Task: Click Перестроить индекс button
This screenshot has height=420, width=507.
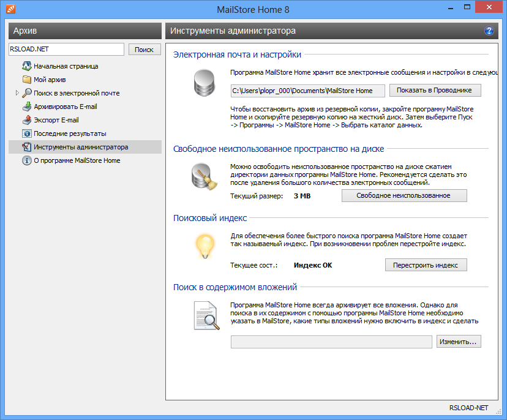Action: tap(426, 265)
